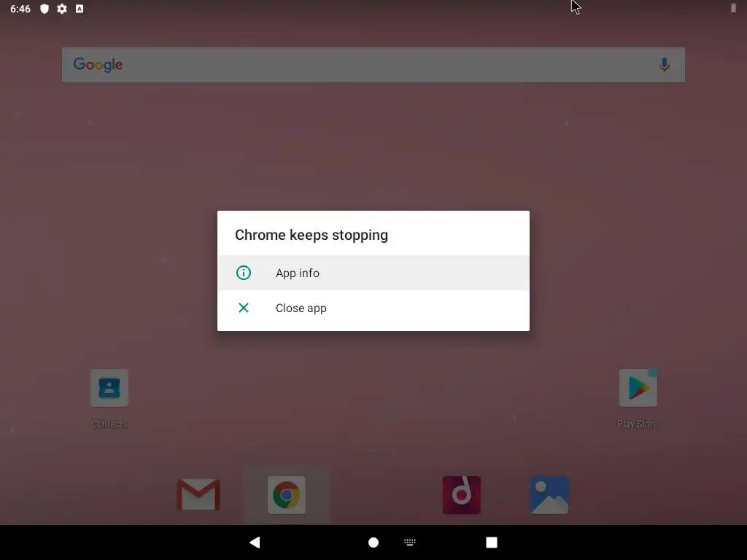Tap the Play Store label text
The height and width of the screenshot is (560, 747).
pyautogui.click(x=638, y=424)
